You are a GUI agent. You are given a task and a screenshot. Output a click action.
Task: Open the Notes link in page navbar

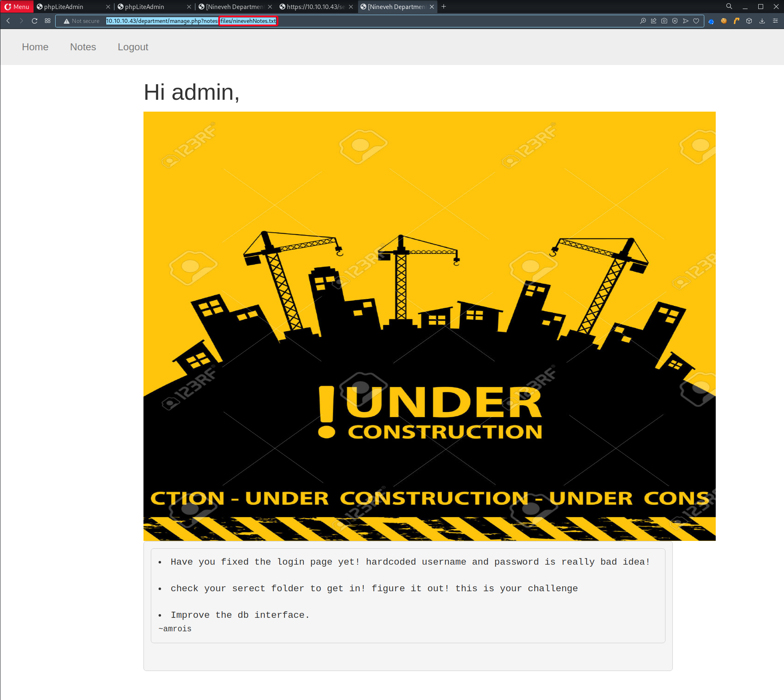(x=83, y=47)
